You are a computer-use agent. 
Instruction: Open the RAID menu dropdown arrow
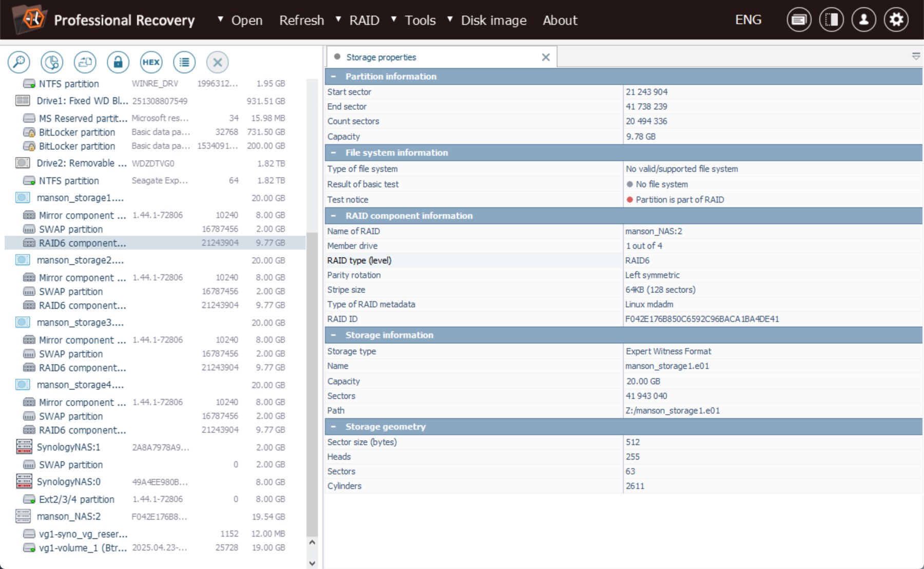338,19
